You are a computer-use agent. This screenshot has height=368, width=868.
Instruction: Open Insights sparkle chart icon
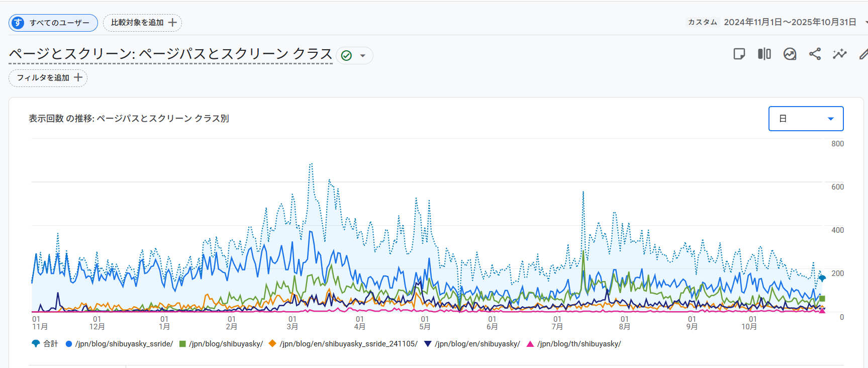(839, 54)
